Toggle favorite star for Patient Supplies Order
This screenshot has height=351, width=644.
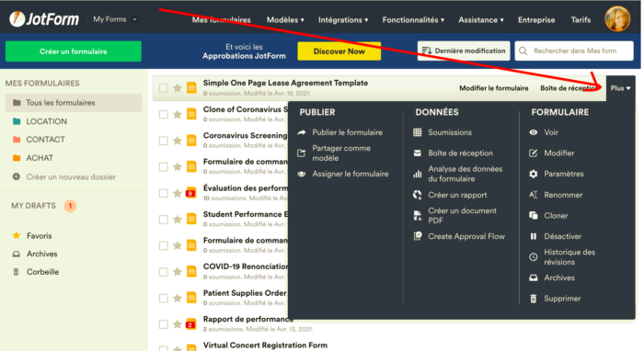tap(177, 298)
